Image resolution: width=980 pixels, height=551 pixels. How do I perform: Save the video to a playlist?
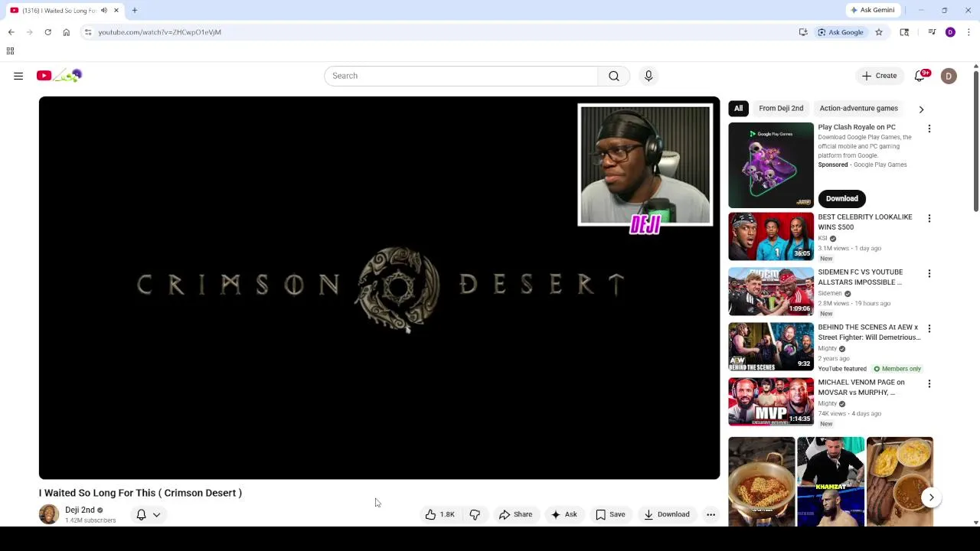pos(610,514)
